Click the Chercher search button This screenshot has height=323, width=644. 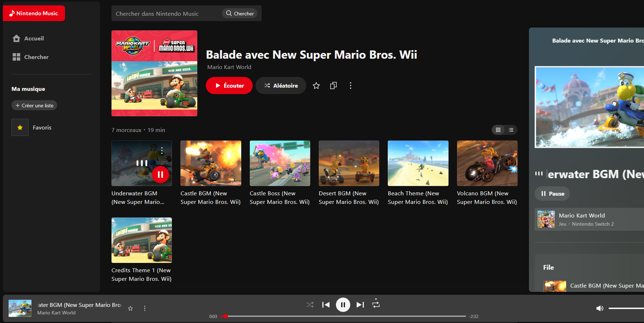pyautogui.click(x=240, y=14)
